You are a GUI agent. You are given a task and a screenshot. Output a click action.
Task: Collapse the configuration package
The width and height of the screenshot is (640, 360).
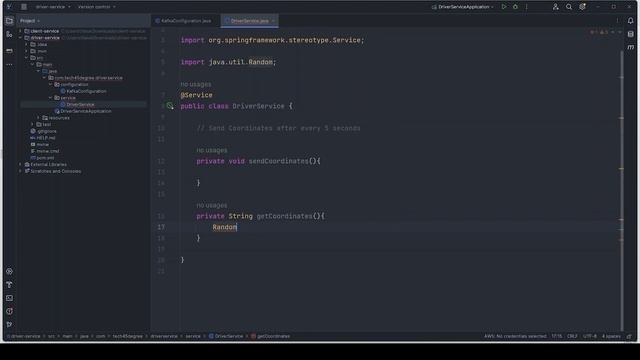[x=51, y=84]
